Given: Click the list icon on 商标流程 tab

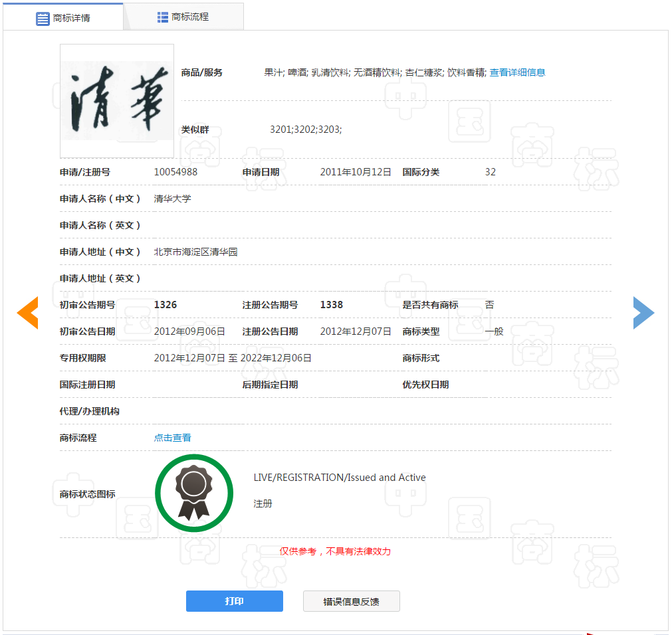Looking at the screenshot, I should (163, 17).
